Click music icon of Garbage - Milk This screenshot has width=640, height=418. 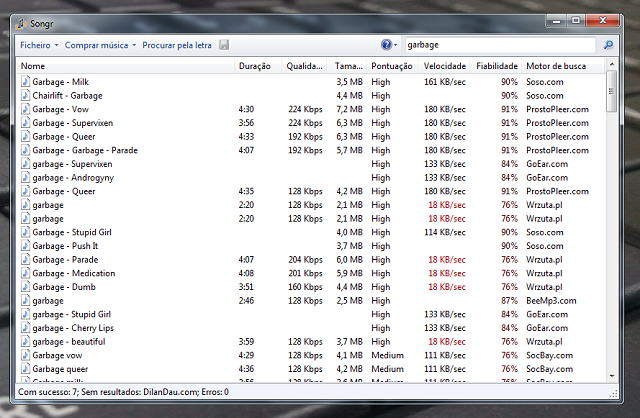tap(25, 82)
